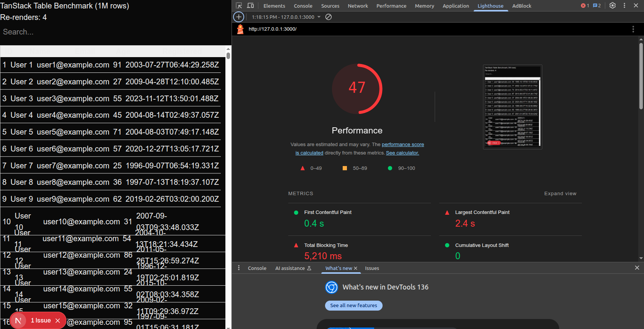Open the Lighthouse report tools menu
This screenshot has width=644, height=329.
pos(633,29)
